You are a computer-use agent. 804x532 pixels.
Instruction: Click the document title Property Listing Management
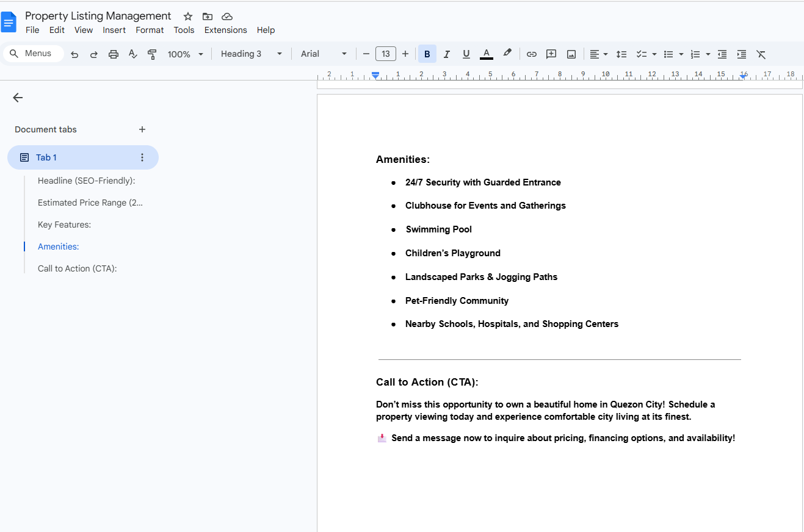tap(98, 16)
